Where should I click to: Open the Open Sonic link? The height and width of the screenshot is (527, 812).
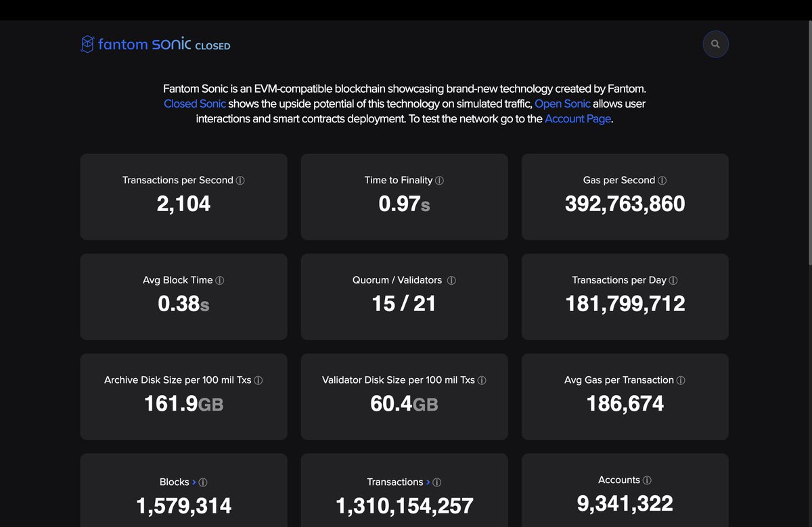click(x=562, y=104)
